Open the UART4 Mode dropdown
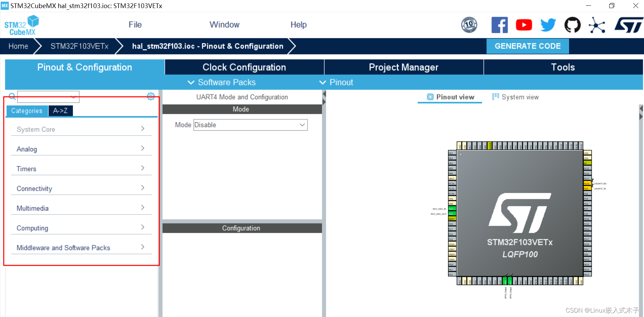 click(x=250, y=125)
